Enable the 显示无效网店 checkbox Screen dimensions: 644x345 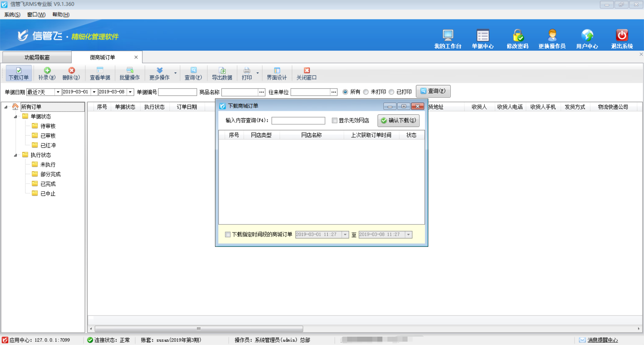tap(334, 121)
